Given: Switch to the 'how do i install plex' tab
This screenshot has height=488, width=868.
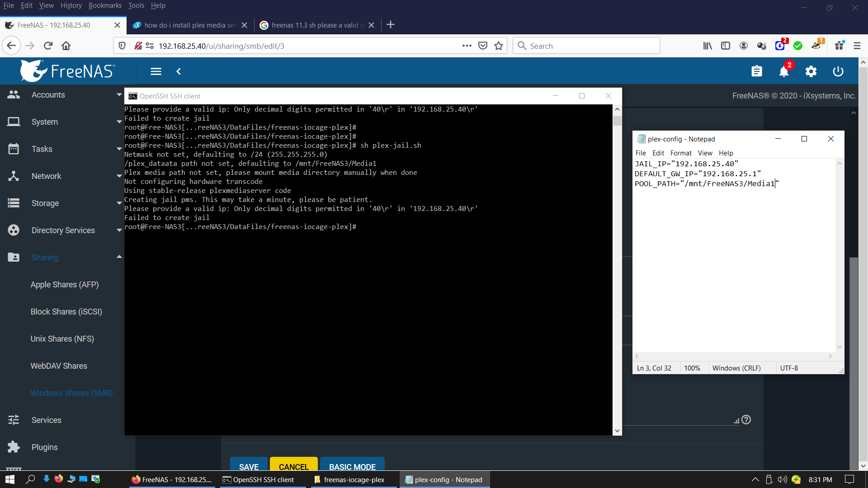Looking at the screenshot, I should click(190, 25).
